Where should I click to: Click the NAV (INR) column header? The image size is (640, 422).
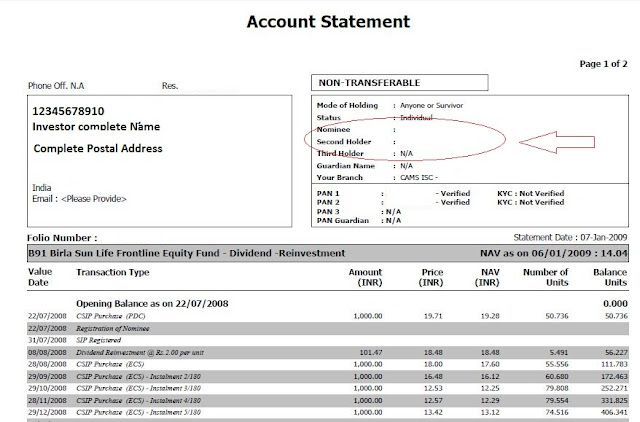(x=487, y=277)
